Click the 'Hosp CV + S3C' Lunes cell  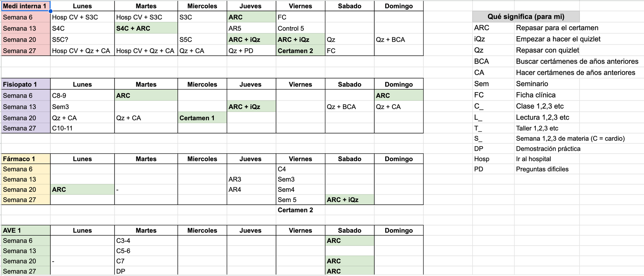coord(82,17)
